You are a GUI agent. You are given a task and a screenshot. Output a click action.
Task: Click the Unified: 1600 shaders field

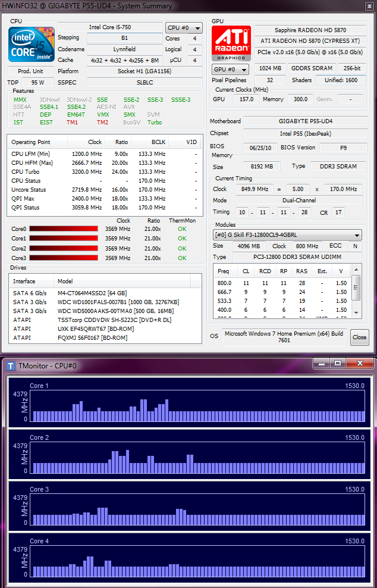tap(341, 80)
